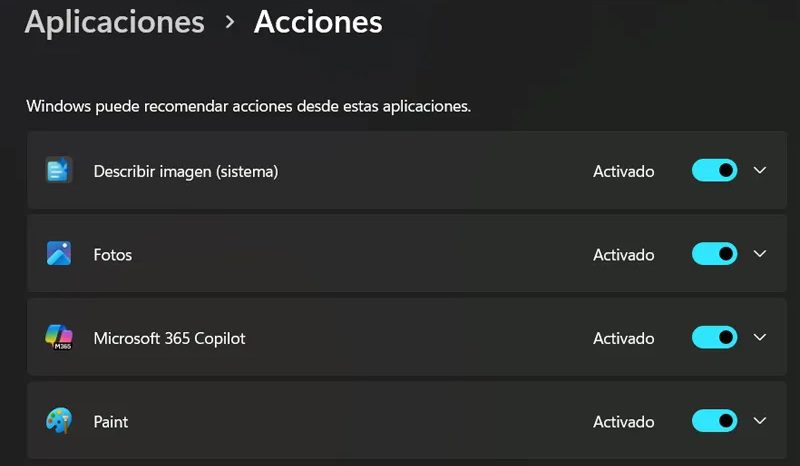Click the Paint palette icon
Viewport: 800px width, 466px height.
point(59,421)
